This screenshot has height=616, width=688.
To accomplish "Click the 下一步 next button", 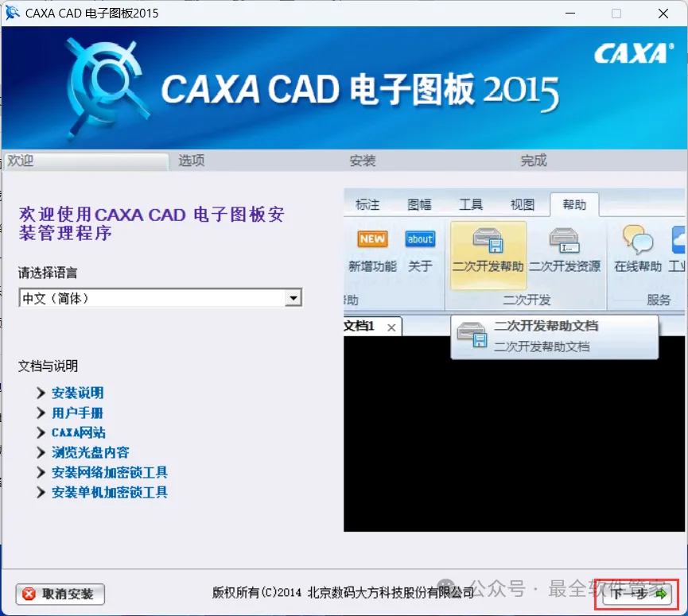I will coord(636,594).
